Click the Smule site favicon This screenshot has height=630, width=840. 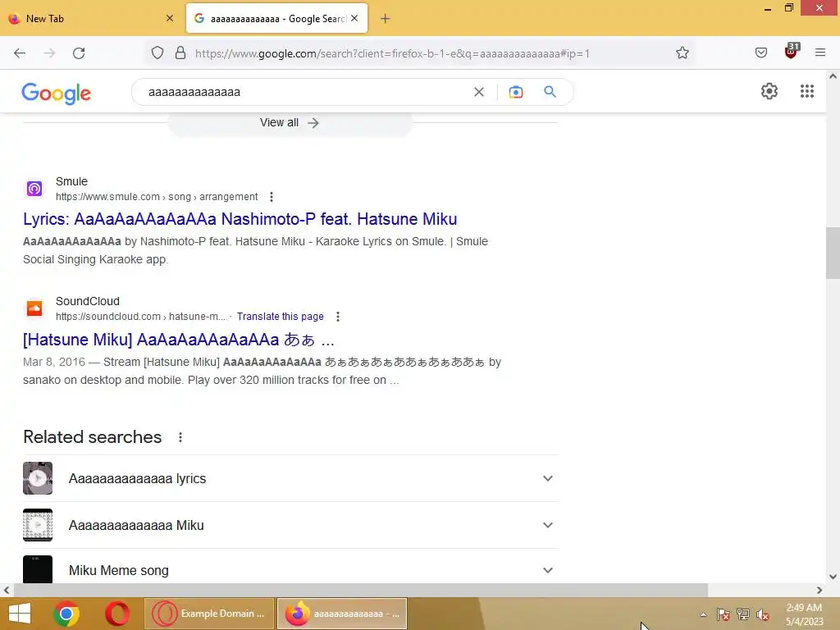34,189
